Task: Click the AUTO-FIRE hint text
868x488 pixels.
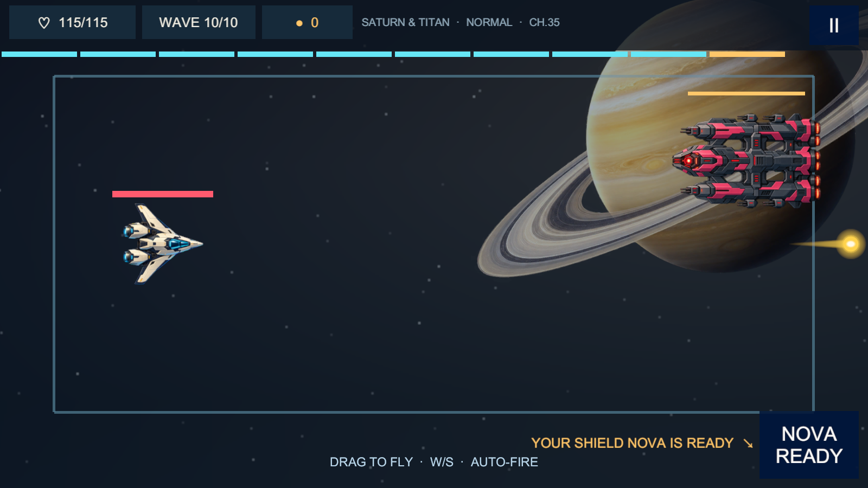Action: 504,462
